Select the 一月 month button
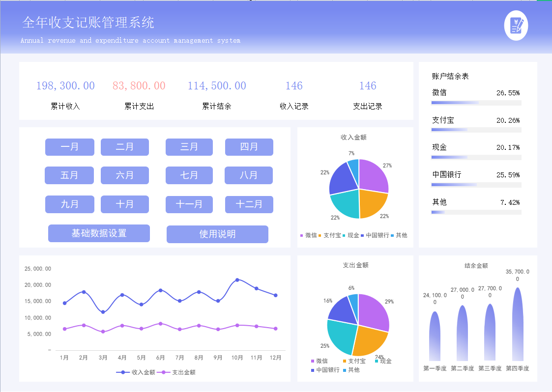 click(x=69, y=147)
